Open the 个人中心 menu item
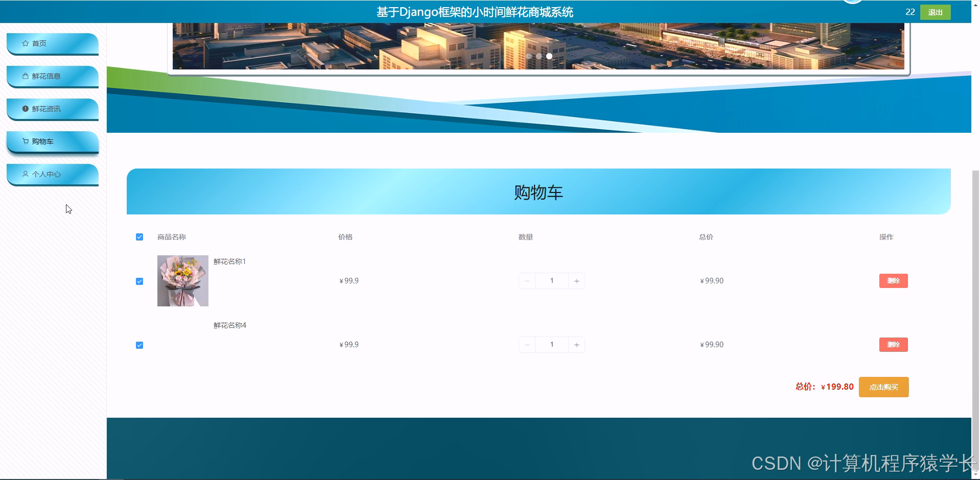This screenshot has height=480, width=980. click(52, 174)
